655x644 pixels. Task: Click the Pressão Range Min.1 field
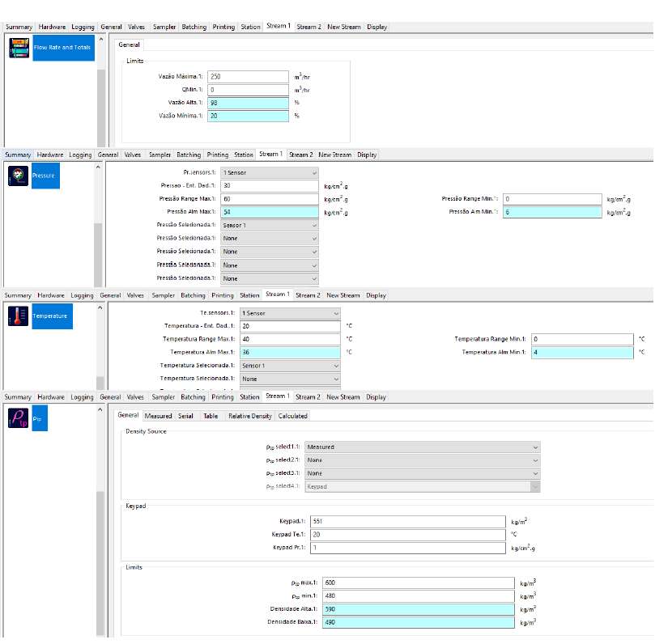[x=552, y=199]
